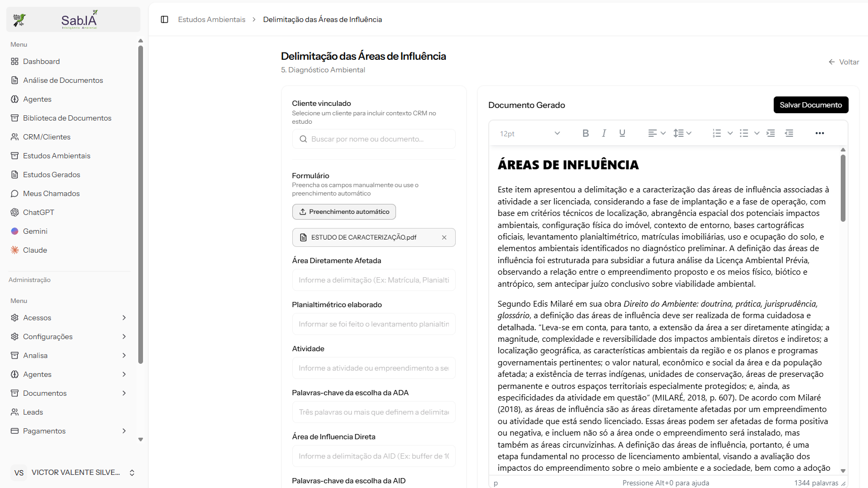The height and width of the screenshot is (488, 868).
Task: Click the text alignment icon
Action: pos(652,133)
